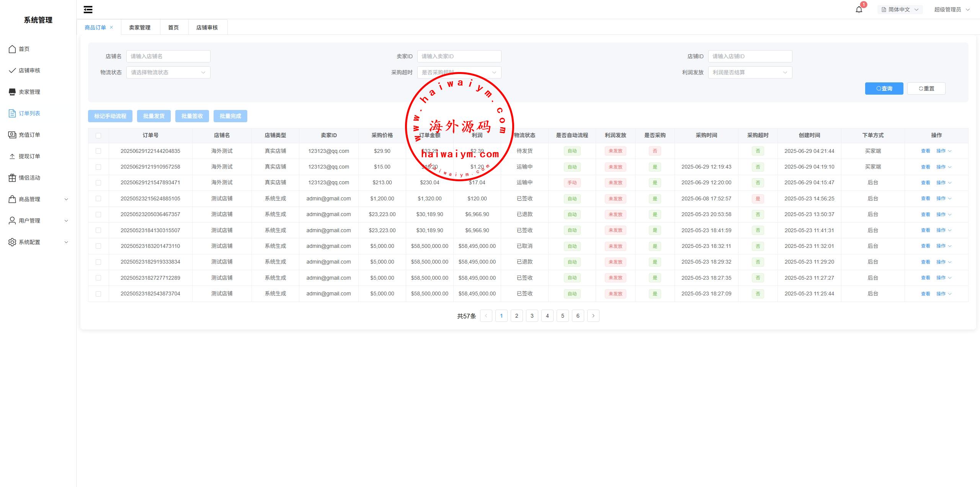Click the 首页 home icon in sidebar
Screen dimensions: 980x487
click(x=12, y=49)
